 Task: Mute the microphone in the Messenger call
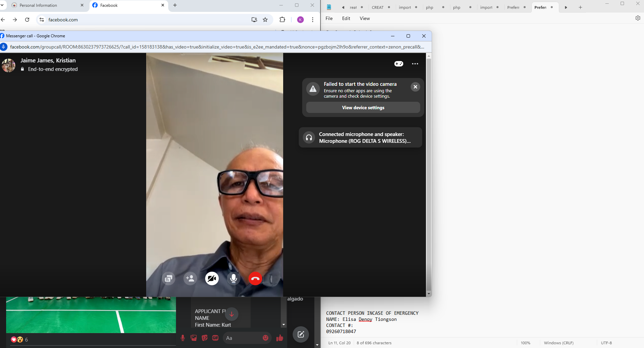pos(234,279)
